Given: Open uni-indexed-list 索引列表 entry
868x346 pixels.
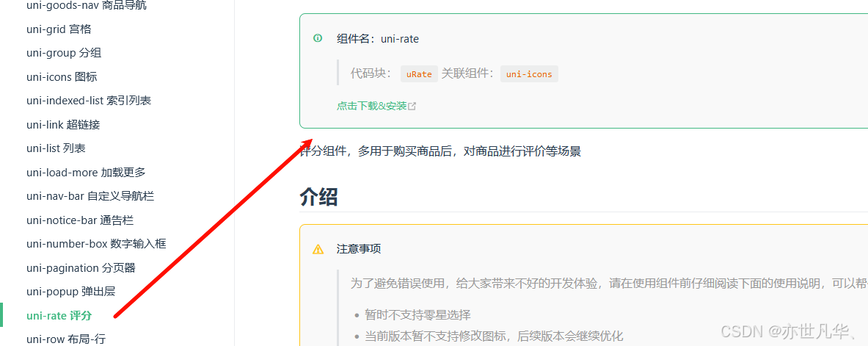Looking at the screenshot, I should [89, 101].
